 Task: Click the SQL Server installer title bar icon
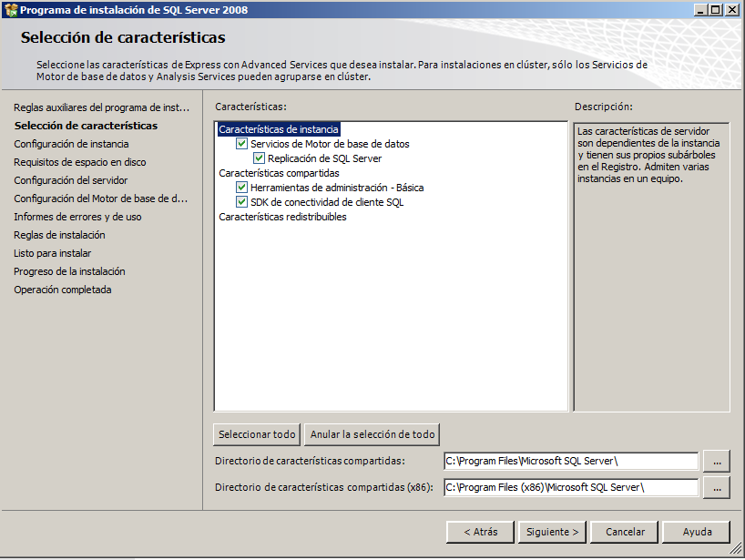click(x=10, y=10)
